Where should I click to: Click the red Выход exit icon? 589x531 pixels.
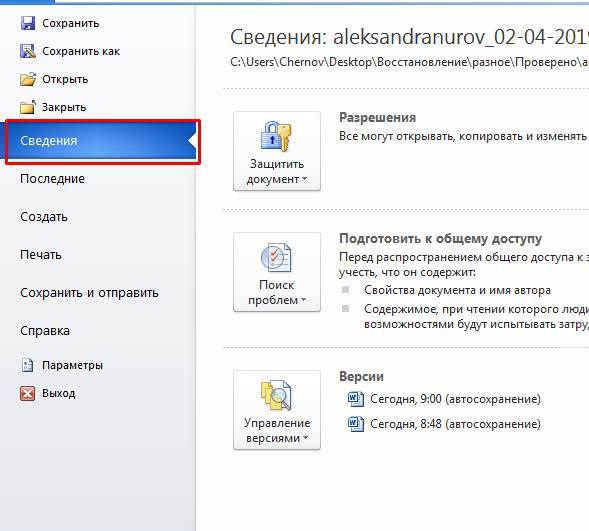tap(27, 393)
